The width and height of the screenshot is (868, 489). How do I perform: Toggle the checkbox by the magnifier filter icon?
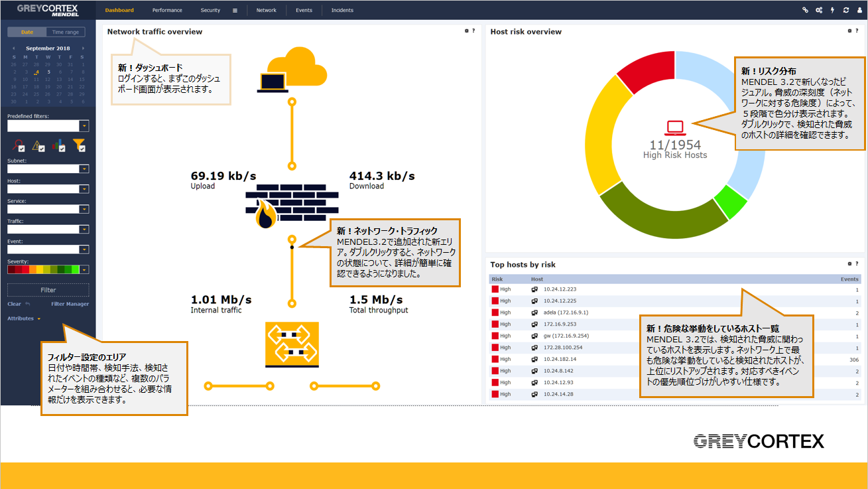coord(23,149)
